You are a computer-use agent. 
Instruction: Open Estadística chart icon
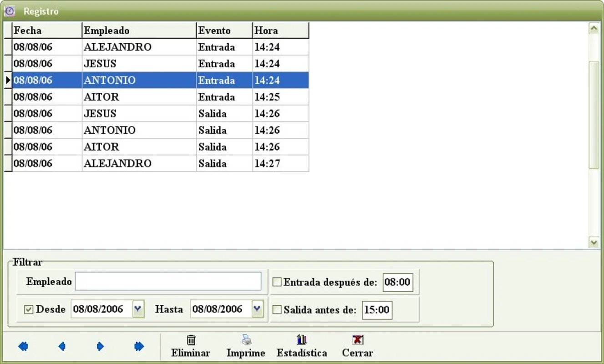click(302, 340)
